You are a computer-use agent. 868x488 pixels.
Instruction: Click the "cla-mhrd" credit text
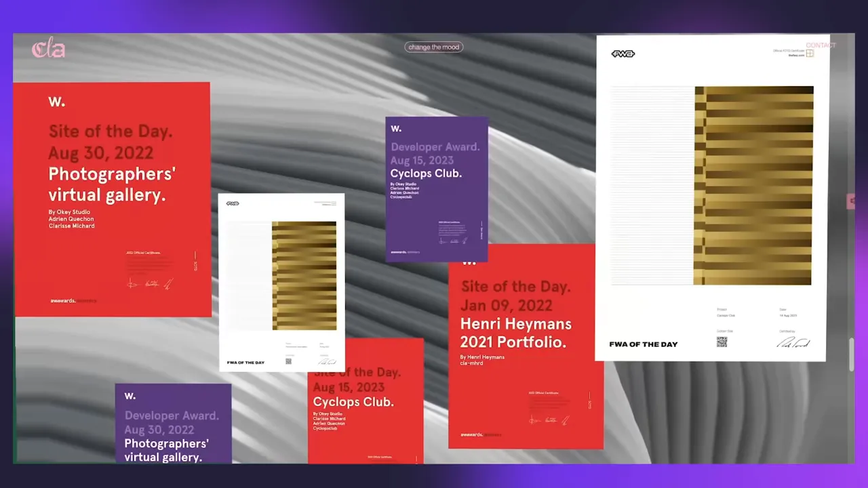(472, 363)
